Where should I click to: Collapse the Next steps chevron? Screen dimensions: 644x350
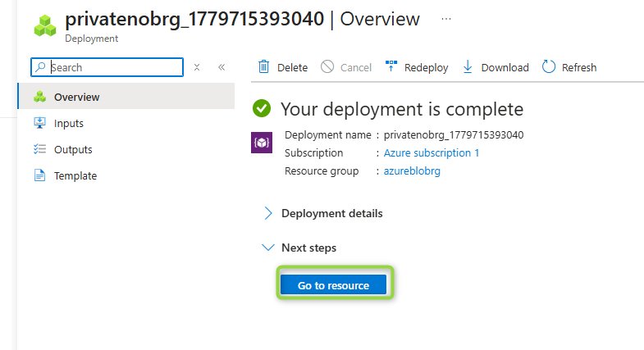click(267, 248)
